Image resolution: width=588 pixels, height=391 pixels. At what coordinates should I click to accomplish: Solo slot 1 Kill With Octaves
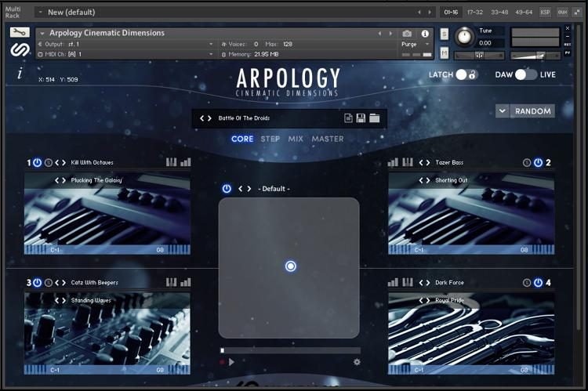pos(49,163)
